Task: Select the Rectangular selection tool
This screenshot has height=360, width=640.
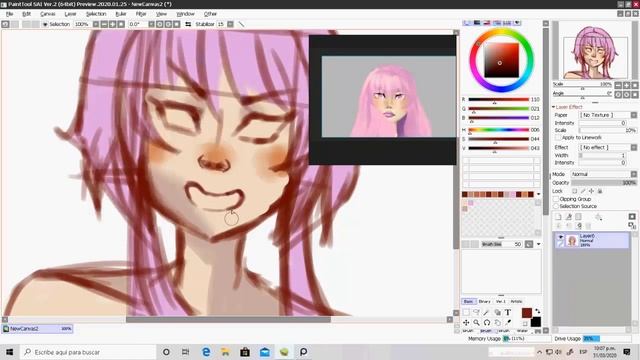Action: [466, 312]
